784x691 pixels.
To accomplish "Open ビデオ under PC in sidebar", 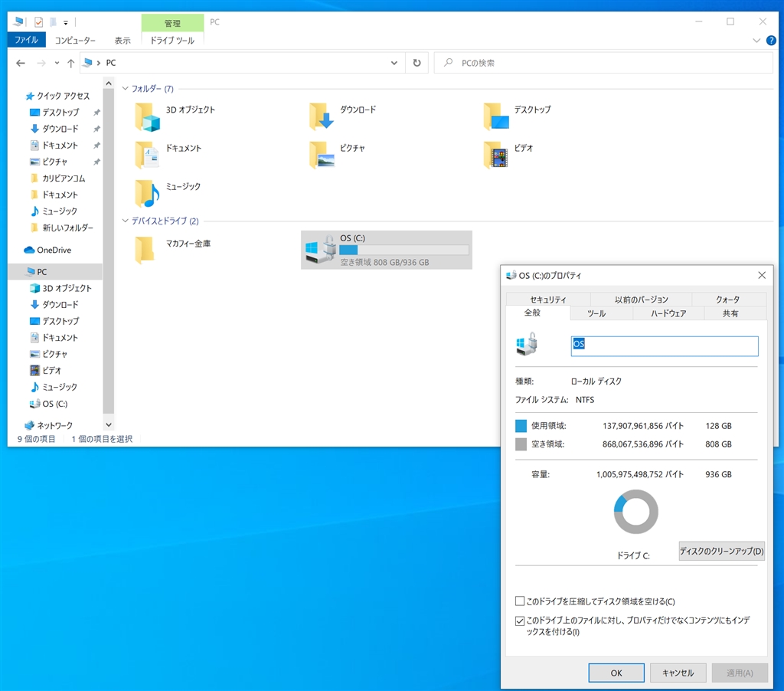I will point(46,370).
